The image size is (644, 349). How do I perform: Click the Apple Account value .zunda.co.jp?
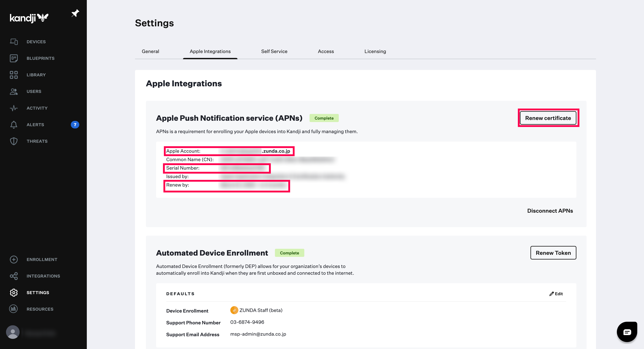pyautogui.click(x=276, y=151)
